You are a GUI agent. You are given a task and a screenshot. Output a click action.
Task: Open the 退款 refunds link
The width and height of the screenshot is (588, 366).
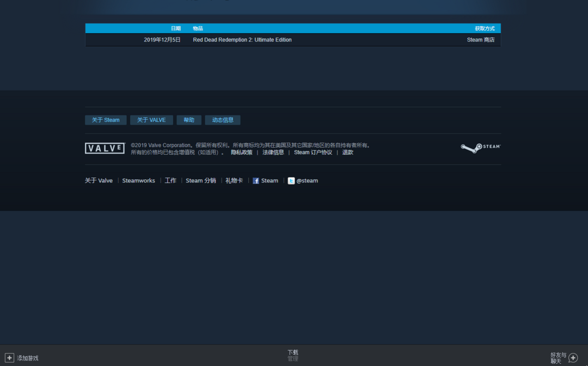coord(347,152)
